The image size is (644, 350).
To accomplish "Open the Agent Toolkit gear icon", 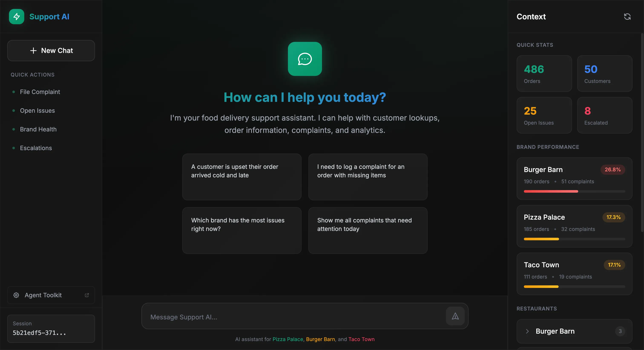I will click(16, 295).
